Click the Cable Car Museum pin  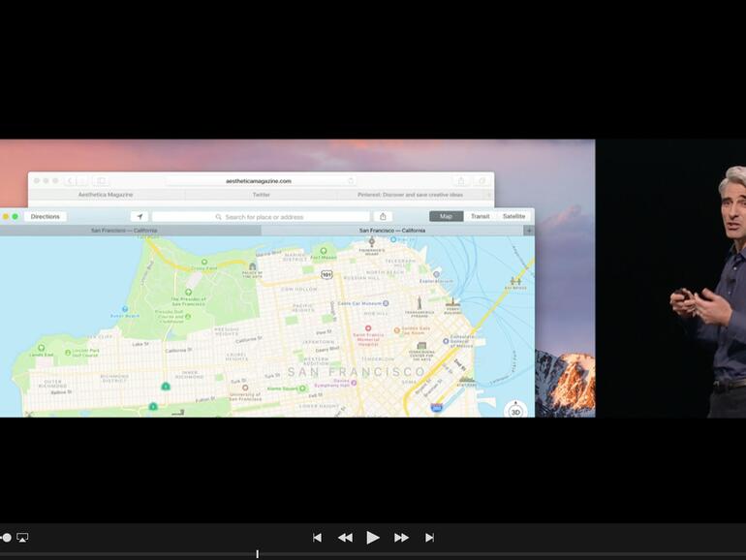click(x=386, y=303)
